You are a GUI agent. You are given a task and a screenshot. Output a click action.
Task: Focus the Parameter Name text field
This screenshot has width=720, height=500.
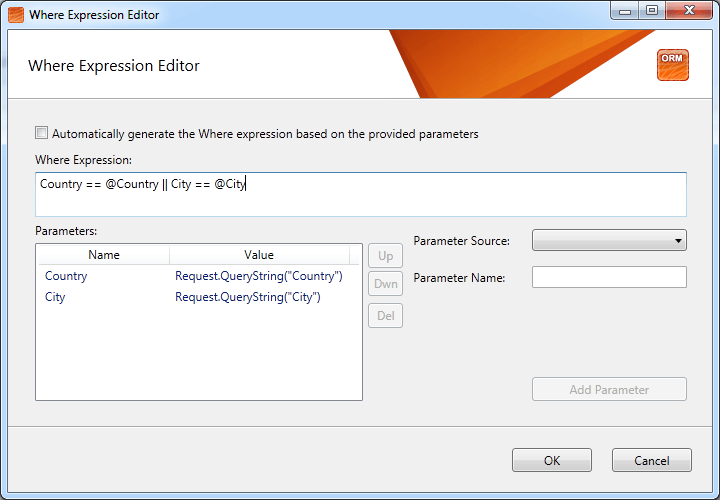(x=609, y=277)
